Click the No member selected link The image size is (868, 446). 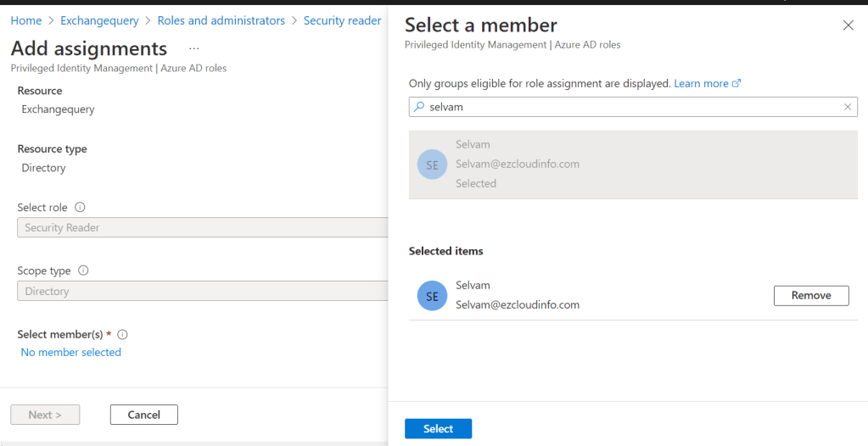(x=71, y=352)
